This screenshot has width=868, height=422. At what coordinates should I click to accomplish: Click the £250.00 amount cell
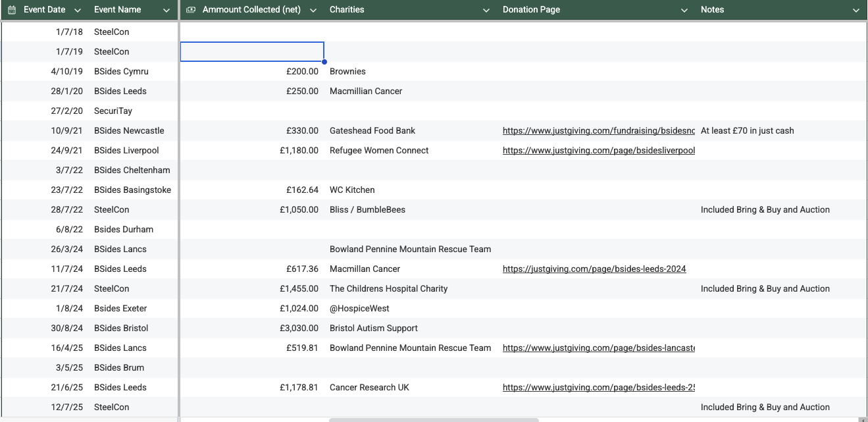click(252, 92)
